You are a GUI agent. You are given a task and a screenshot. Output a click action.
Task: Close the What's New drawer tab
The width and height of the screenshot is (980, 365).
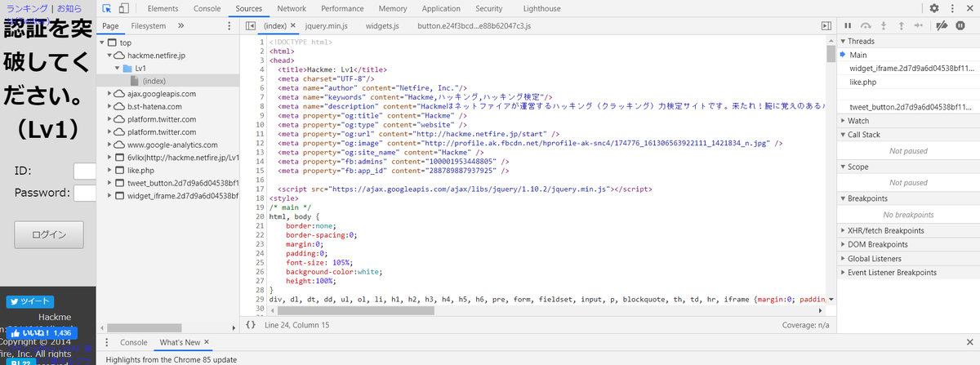tap(207, 342)
